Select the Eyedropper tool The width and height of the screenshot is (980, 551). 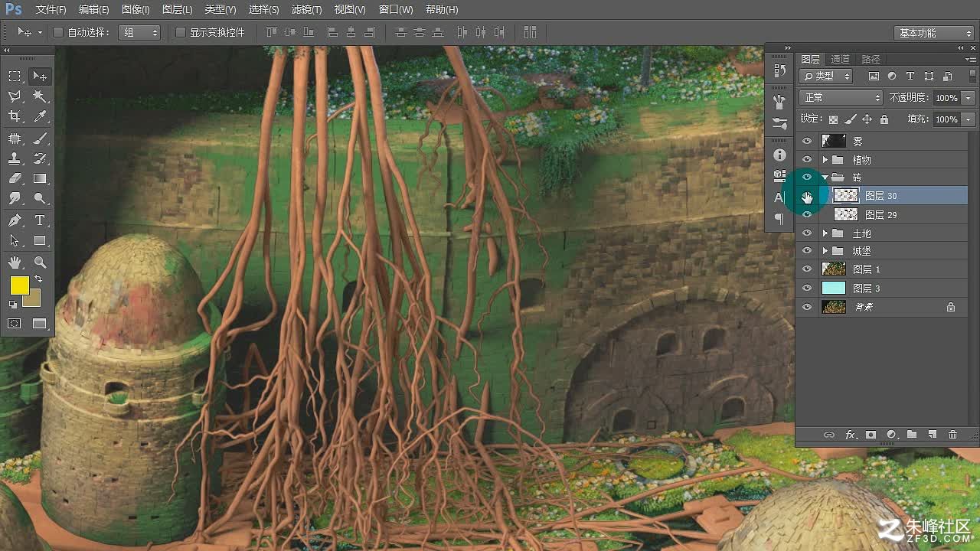point(40,116)
